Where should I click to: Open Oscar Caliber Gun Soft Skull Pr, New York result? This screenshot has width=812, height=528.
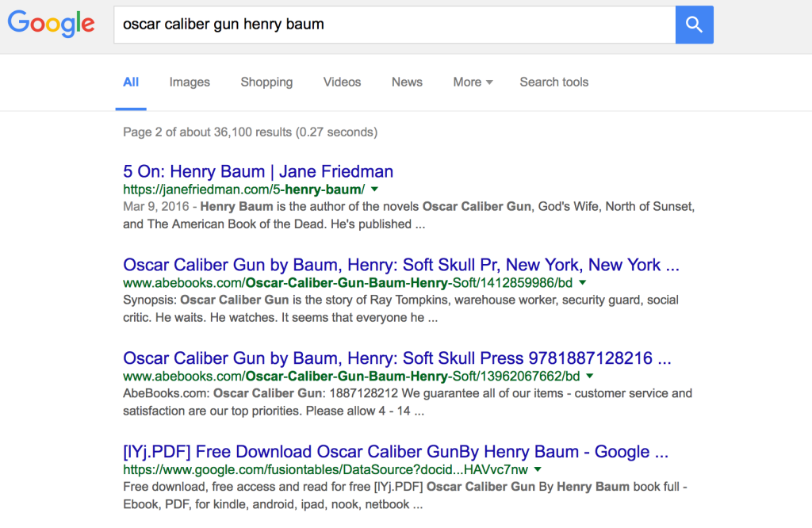400,265
